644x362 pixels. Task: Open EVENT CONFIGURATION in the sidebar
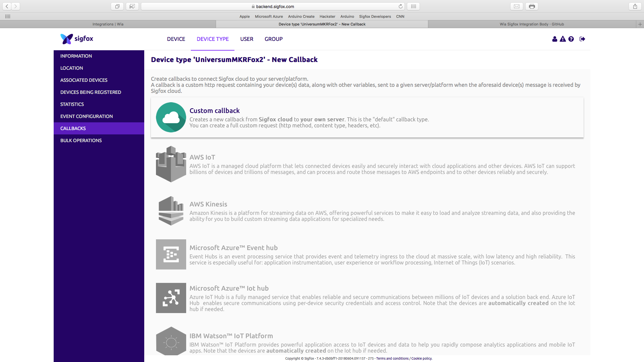(x=87, y=116)
